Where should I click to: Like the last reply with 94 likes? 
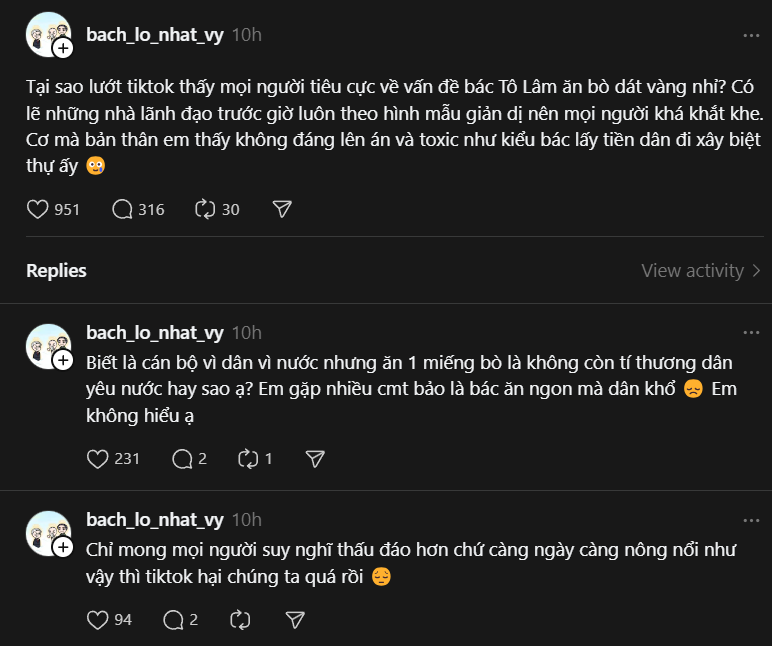(98, 620)
